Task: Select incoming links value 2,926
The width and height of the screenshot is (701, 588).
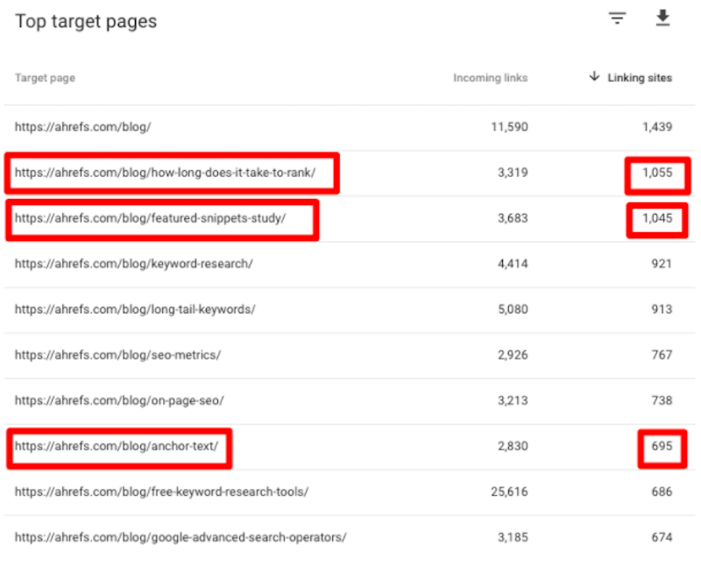Action: pyautogui.click(x=513, y=355)
